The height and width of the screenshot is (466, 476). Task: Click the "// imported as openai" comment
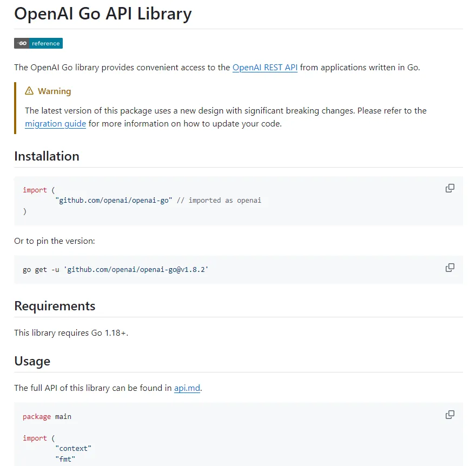point(219,201)
